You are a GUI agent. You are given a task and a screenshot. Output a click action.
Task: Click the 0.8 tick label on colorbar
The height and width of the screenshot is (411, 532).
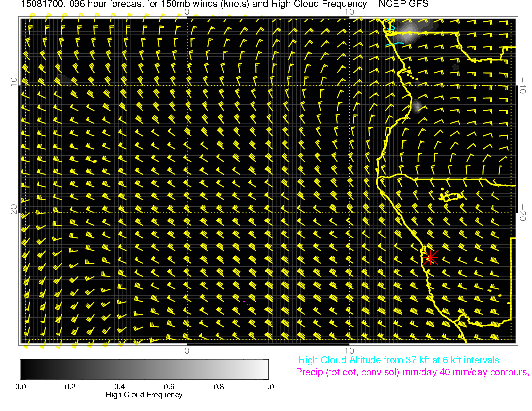click(x=219, y=387)
